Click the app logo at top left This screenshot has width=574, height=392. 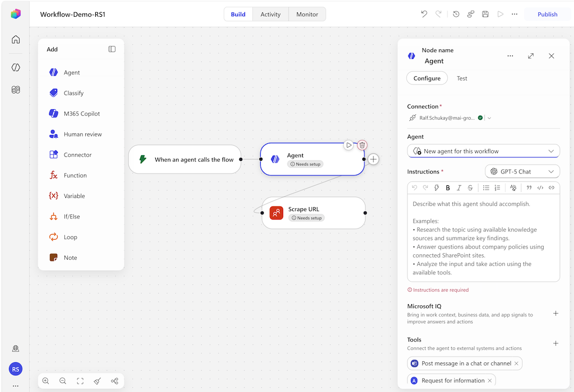pos(16,14)
